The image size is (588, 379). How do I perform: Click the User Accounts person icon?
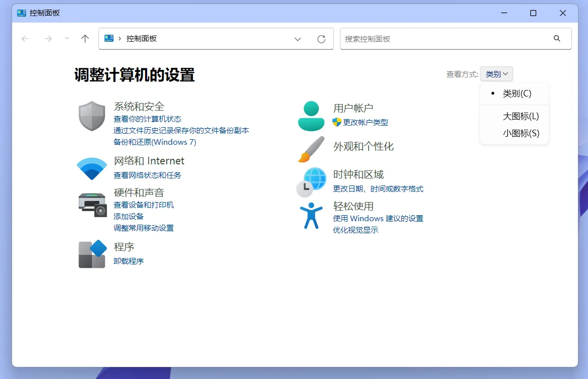[x=311, y=116]
